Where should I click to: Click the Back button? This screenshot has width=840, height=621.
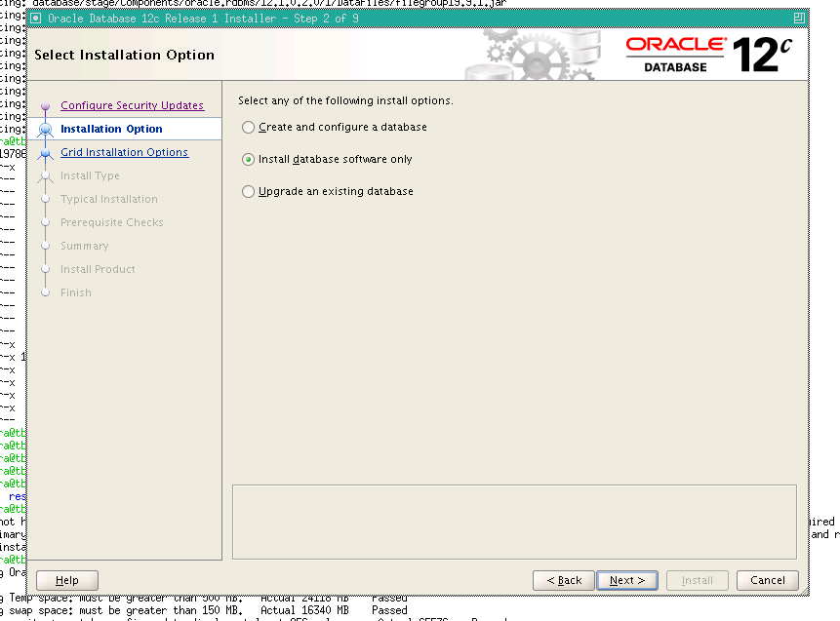563,580
